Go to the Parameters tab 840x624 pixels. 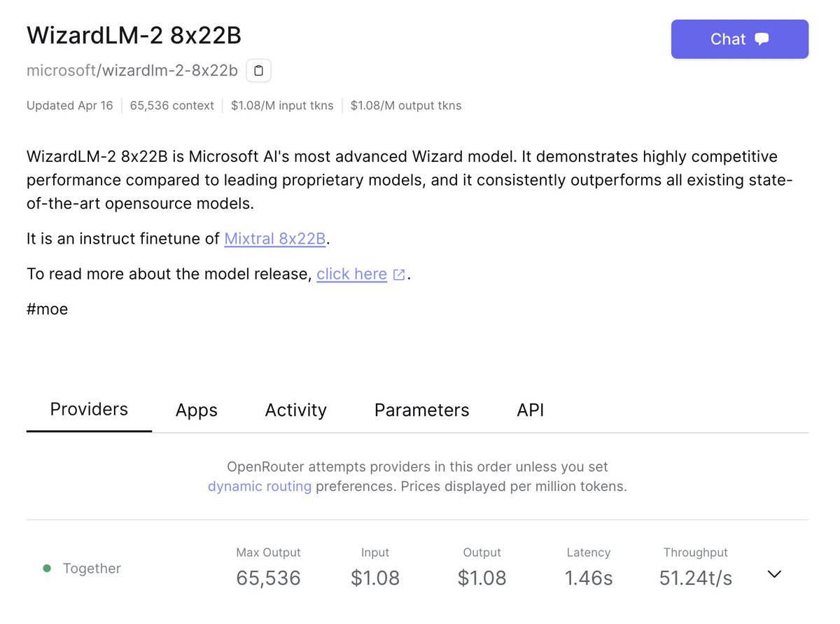point(421,410)
